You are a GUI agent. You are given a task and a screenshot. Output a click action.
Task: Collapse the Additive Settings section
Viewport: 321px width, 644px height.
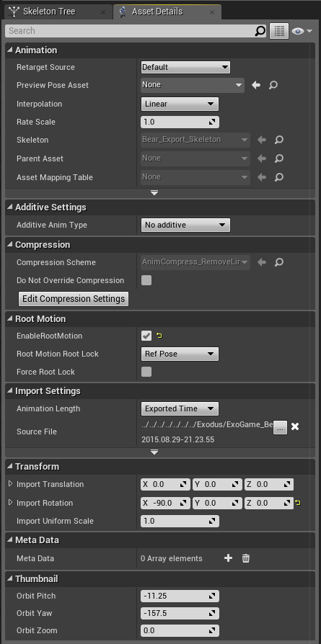coord(9,207)
